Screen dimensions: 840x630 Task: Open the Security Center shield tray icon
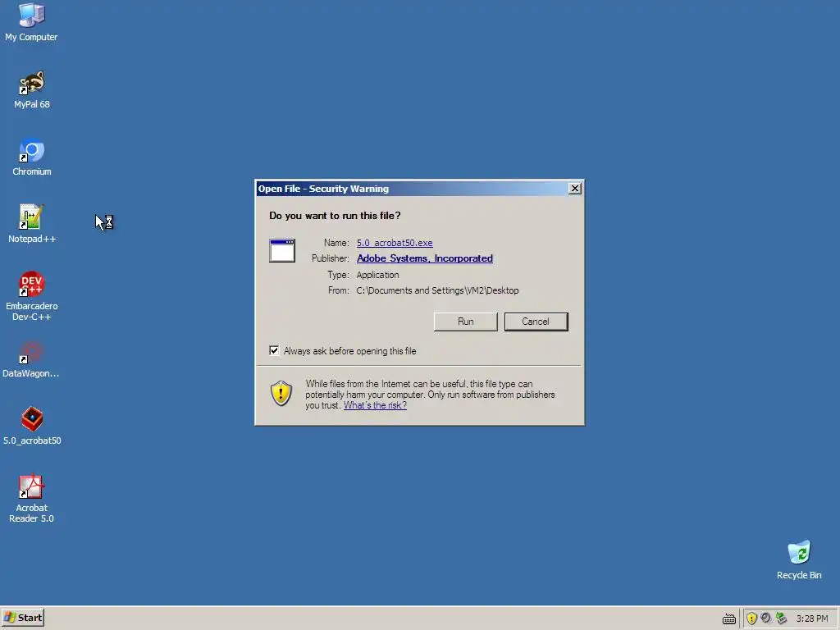tap(751, 619)
